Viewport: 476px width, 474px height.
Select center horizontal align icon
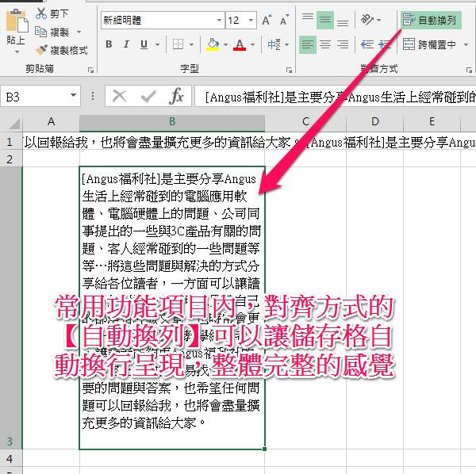(325, 44)
